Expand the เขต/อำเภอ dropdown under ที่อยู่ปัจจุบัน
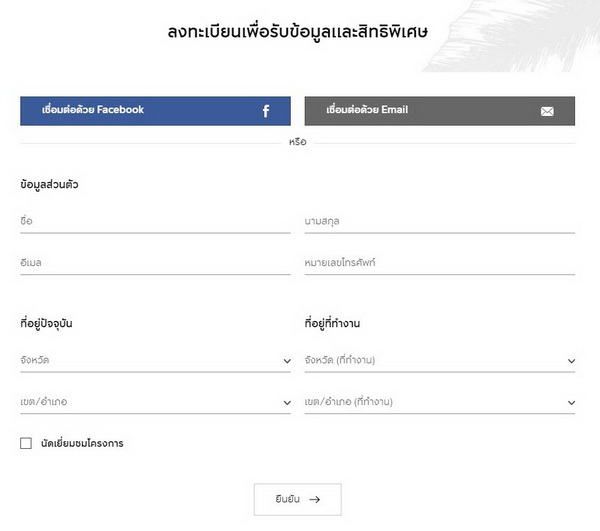 pos(150,402)
